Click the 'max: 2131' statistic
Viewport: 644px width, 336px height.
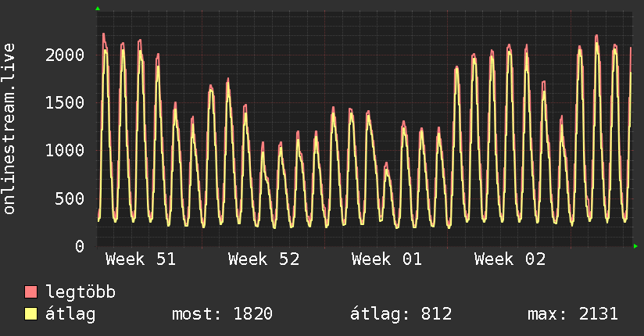pos(573,314)
